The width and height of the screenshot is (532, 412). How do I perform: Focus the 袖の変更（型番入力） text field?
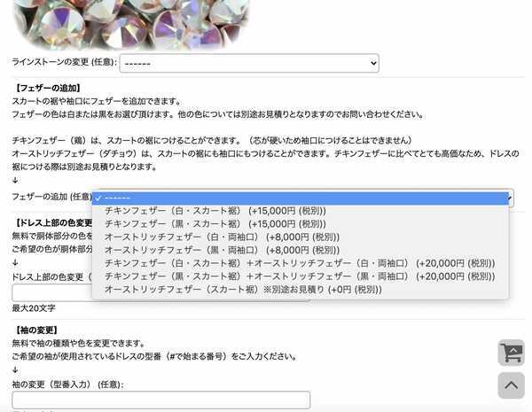coord(161,400)
